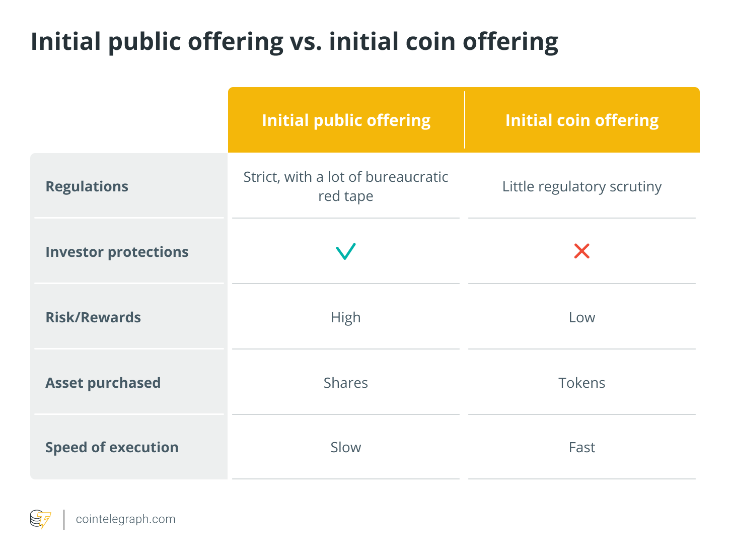This screenshot has height=560, width=730.
Task: Click the 'Fast' cell
Action: (x=582, y=447)
